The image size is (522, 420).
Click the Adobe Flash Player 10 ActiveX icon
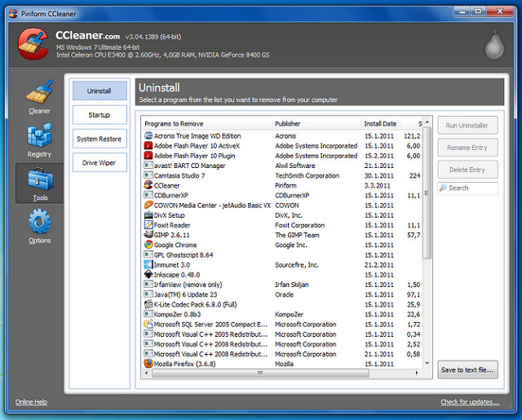click(148, 146)
